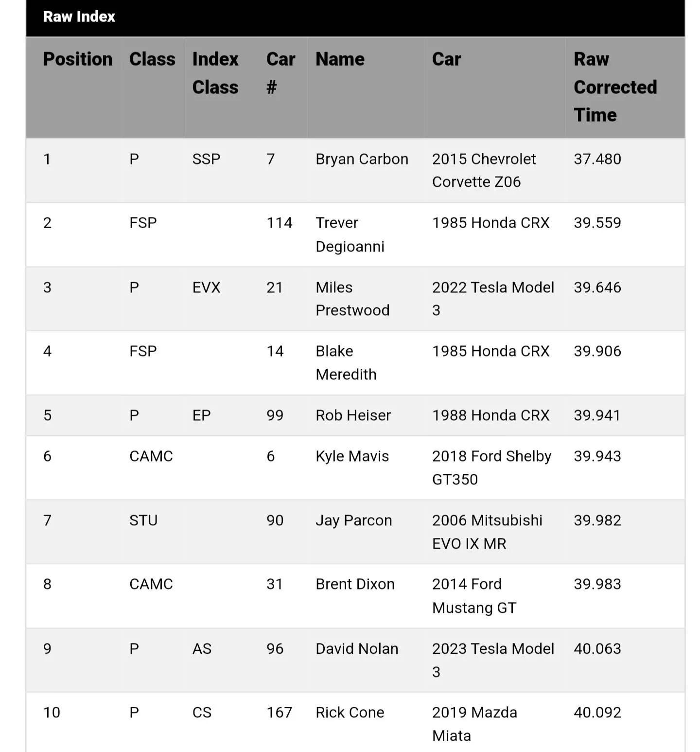Click Blake Meredith's time 39.906

pos(597,351)
